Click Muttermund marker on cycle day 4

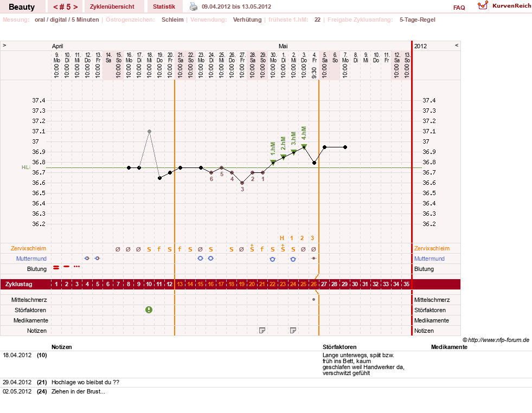pyautogui.click(x=87, y=259)
